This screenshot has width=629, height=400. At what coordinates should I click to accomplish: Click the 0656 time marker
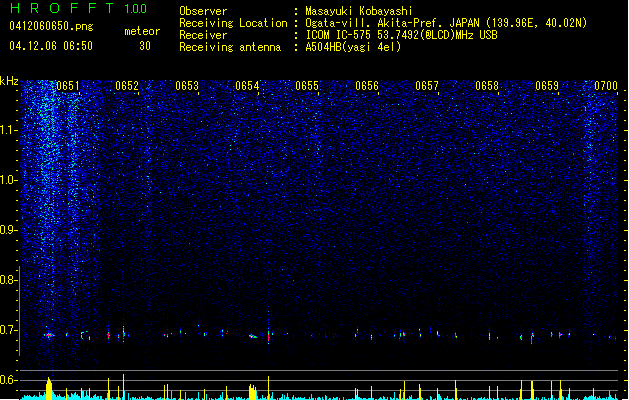(367, 86)
